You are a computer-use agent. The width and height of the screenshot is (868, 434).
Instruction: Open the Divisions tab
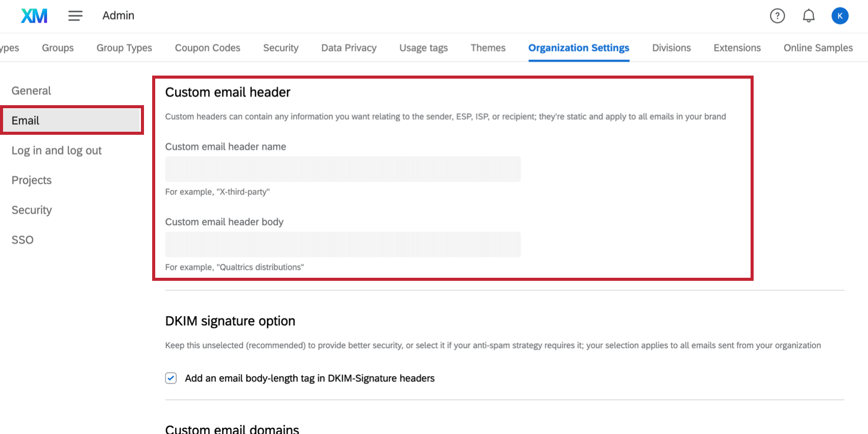click(x=671, y=47)
